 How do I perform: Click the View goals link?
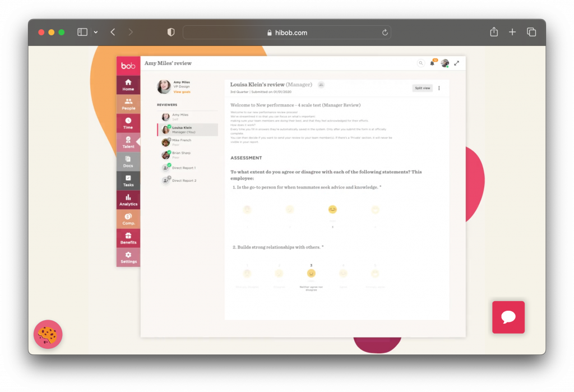tap(182, 92)
